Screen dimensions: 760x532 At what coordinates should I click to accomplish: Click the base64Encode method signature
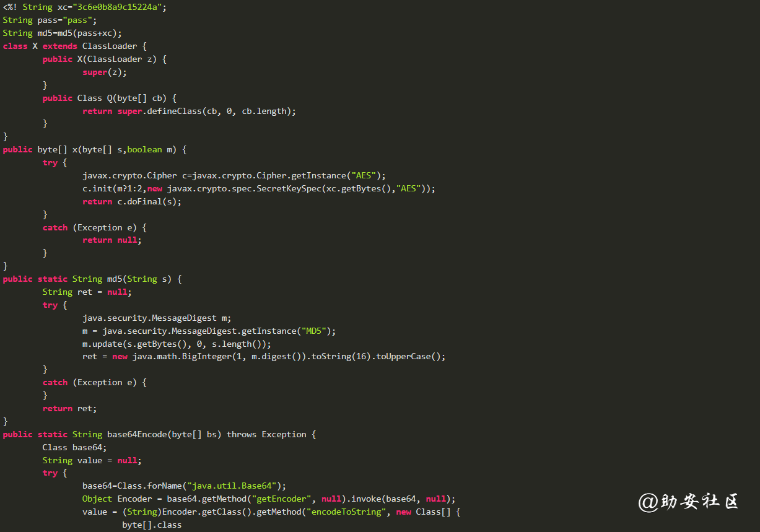(159, 434)
